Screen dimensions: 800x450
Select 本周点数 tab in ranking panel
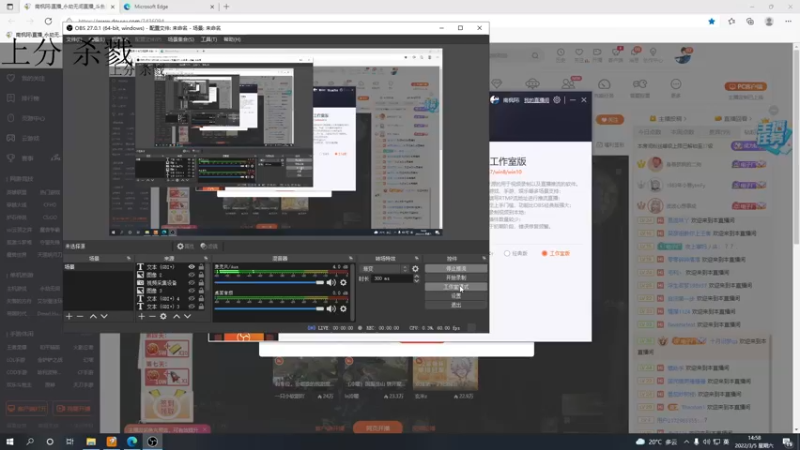coord(682,132)
